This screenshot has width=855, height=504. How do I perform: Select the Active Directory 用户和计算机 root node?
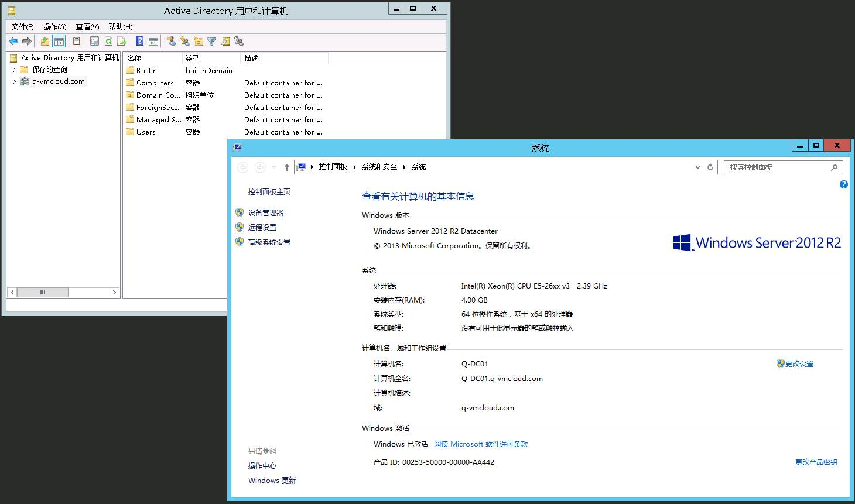click(x=70, y=57)
